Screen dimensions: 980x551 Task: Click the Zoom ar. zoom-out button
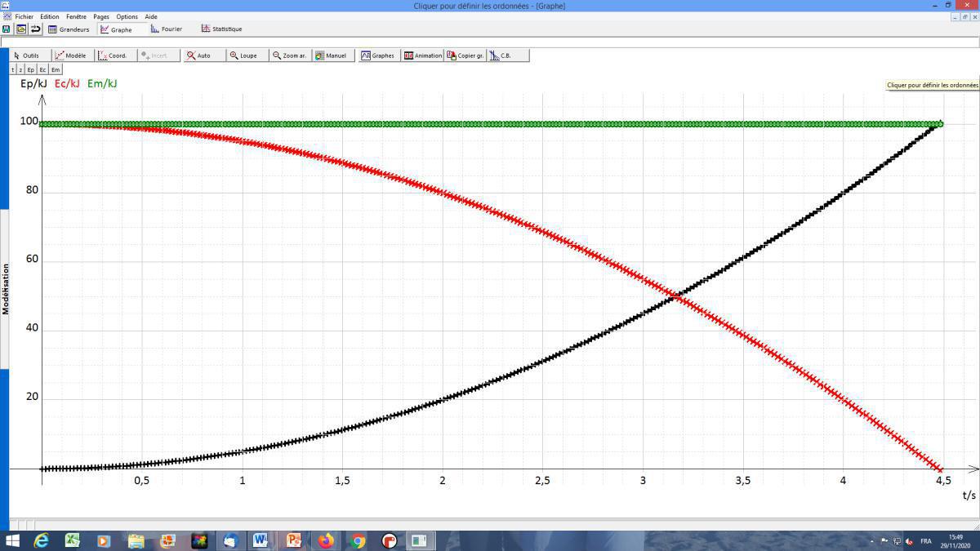coord(290,56)
